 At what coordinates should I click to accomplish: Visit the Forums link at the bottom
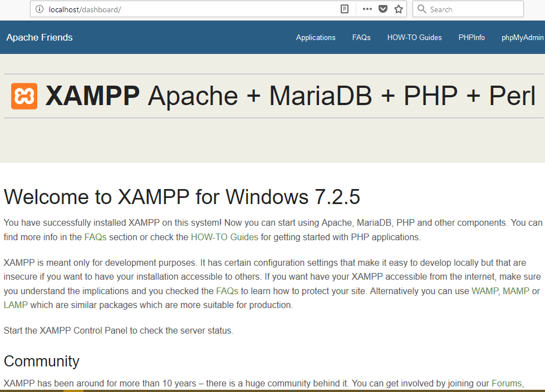[x=507, y=383]
